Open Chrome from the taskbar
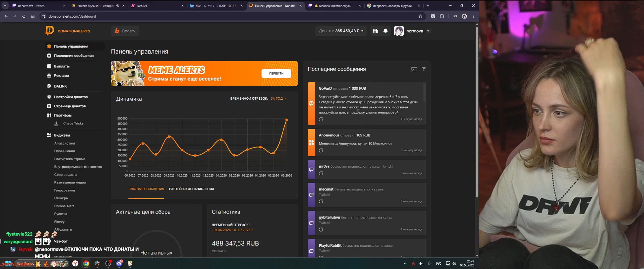Viewport: 644px width, 269px height. pyautogui.click(x=86, y=264)
